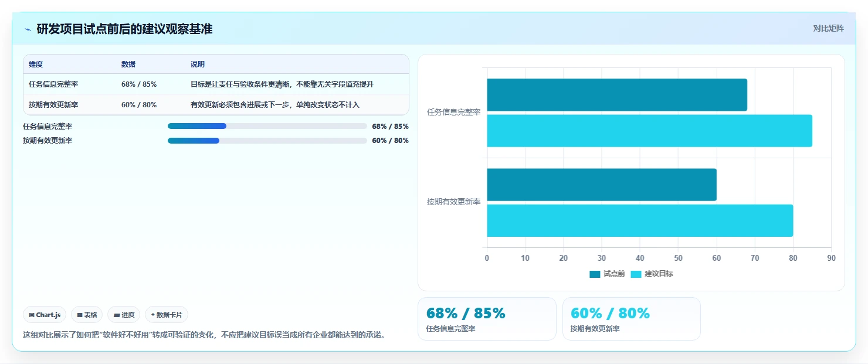Click the 建议目标 bar for 按期有效更新率
Screen dimensions: 868x364
tap(640, 220)
